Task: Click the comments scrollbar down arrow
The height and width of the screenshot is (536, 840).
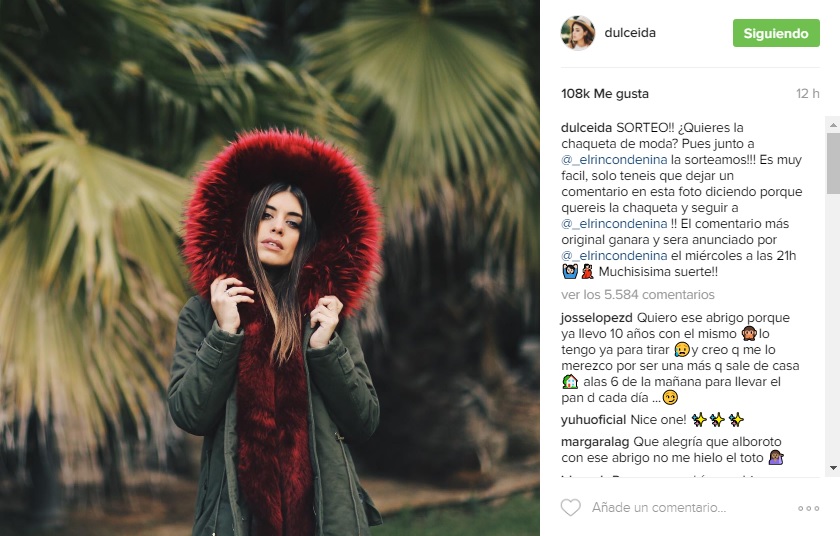Action: click(833, 467)
